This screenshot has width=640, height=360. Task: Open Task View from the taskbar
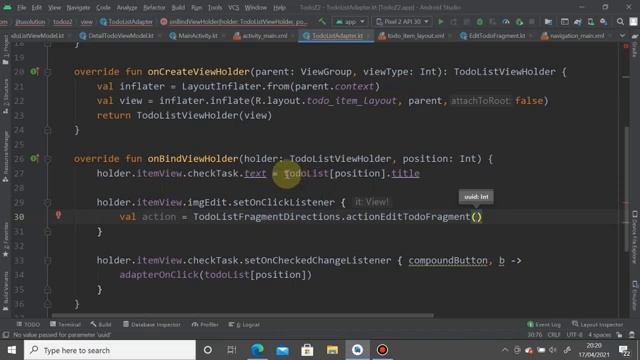pos(232,350)
